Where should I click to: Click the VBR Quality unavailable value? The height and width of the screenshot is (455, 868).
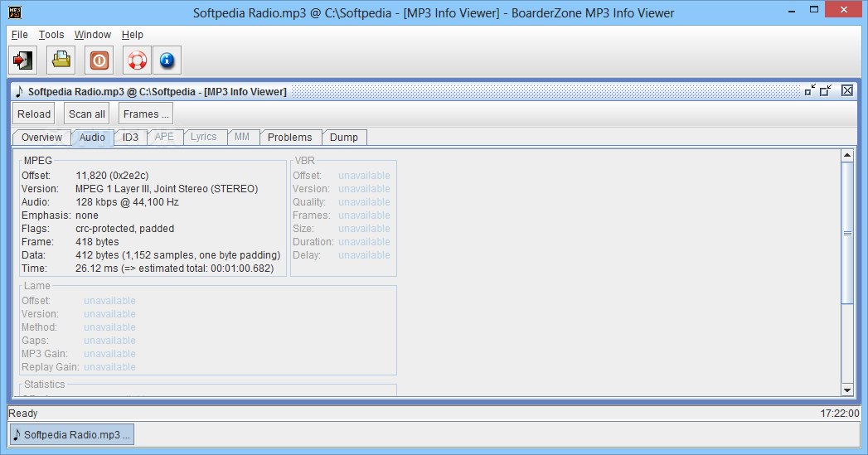point(364,202)
